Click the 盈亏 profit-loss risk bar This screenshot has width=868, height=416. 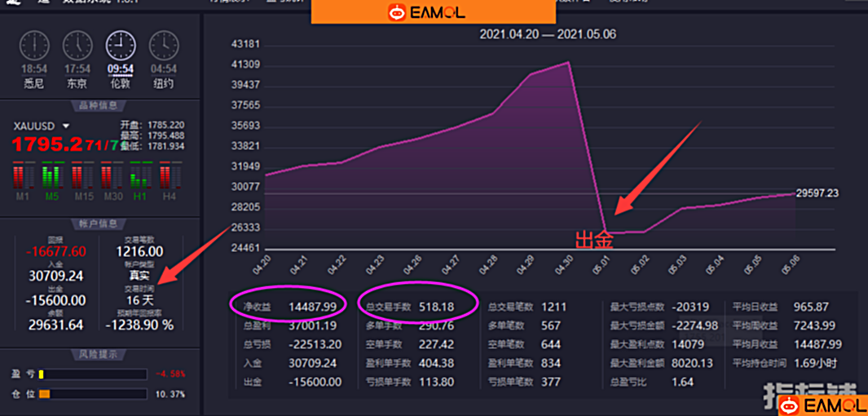pyautogui.click(x=92, y=374)
